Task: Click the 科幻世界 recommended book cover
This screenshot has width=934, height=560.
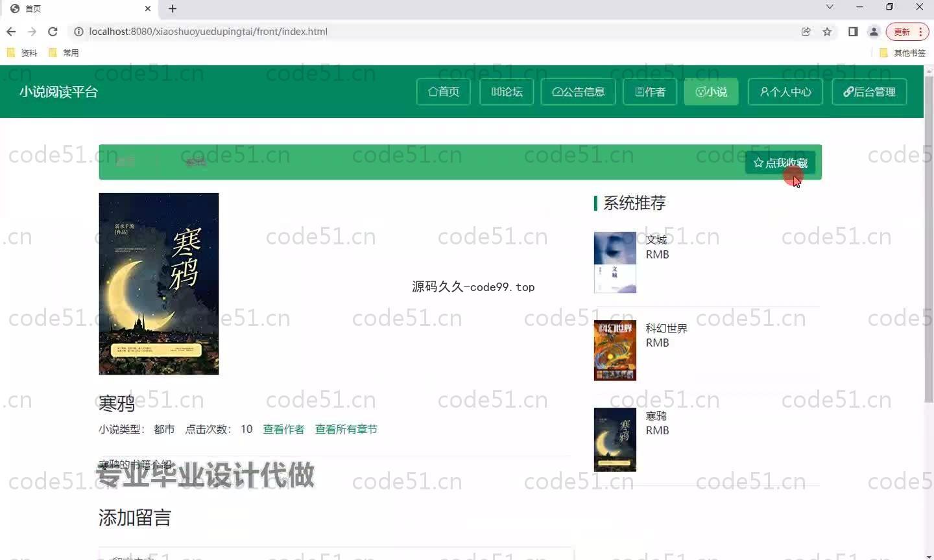Action: pos(615,350)
